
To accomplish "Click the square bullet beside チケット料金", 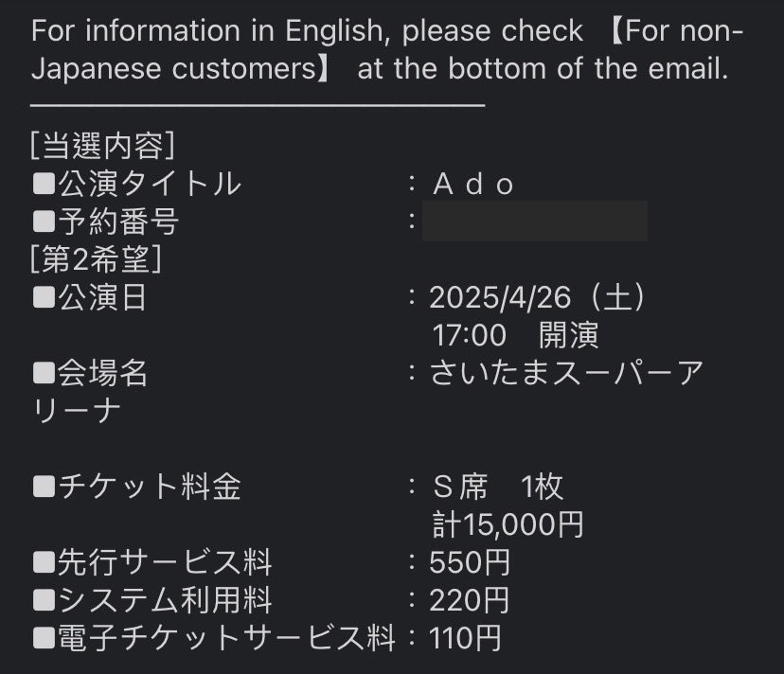I will coord(44,487).
